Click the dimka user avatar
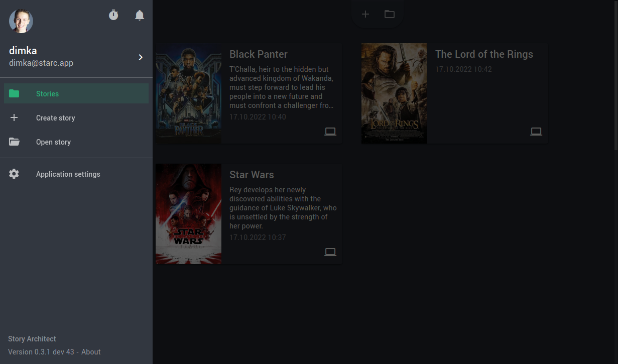Viewport: 618px width, 364px height. [x=21, y=21]
